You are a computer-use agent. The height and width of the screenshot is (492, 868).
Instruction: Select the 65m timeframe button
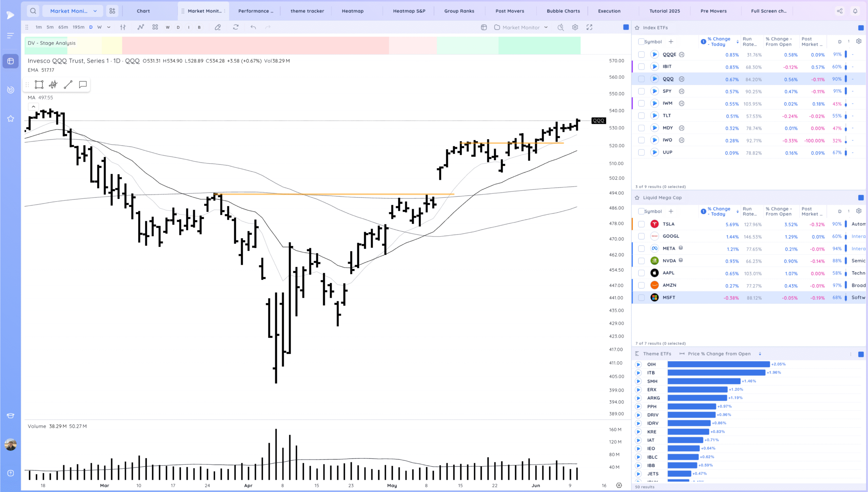pyautogui.click(x=63, y=27)
